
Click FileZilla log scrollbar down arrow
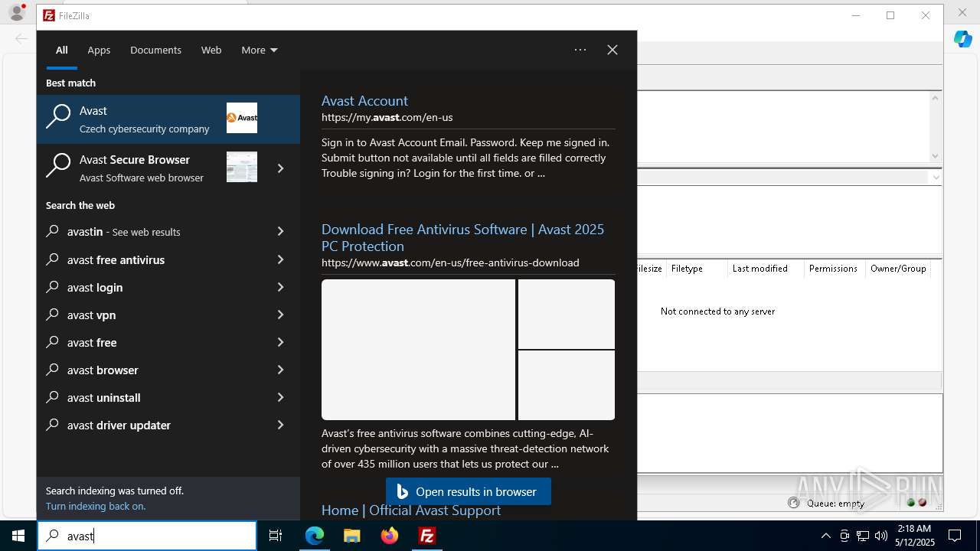point(935,156)
